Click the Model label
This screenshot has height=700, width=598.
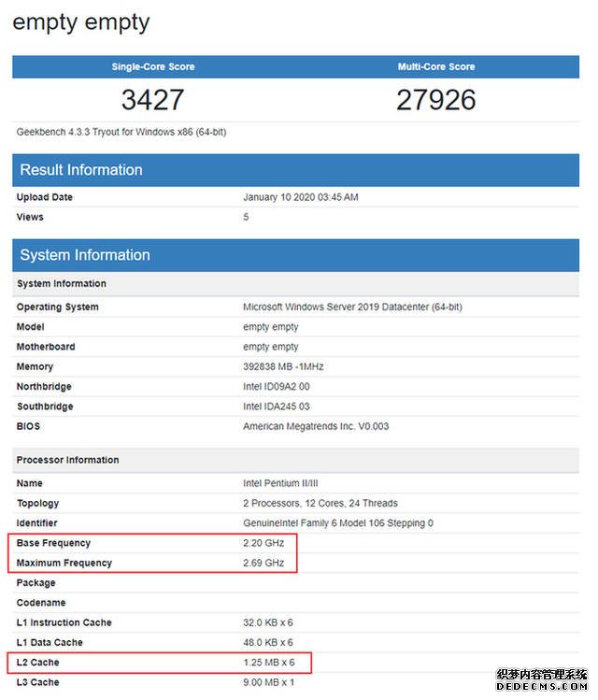click(x=30, y=327)
